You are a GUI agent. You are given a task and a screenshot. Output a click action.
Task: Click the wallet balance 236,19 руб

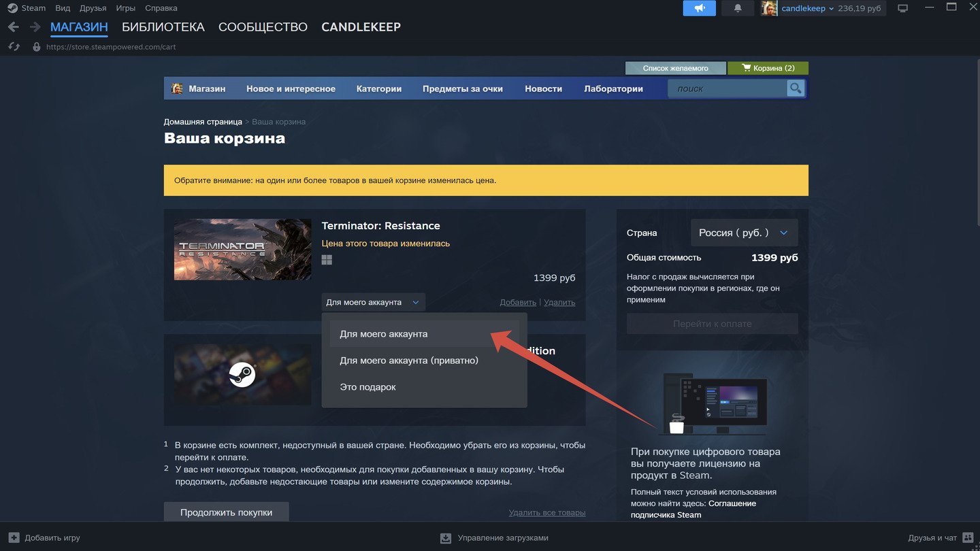coord(860,8)
